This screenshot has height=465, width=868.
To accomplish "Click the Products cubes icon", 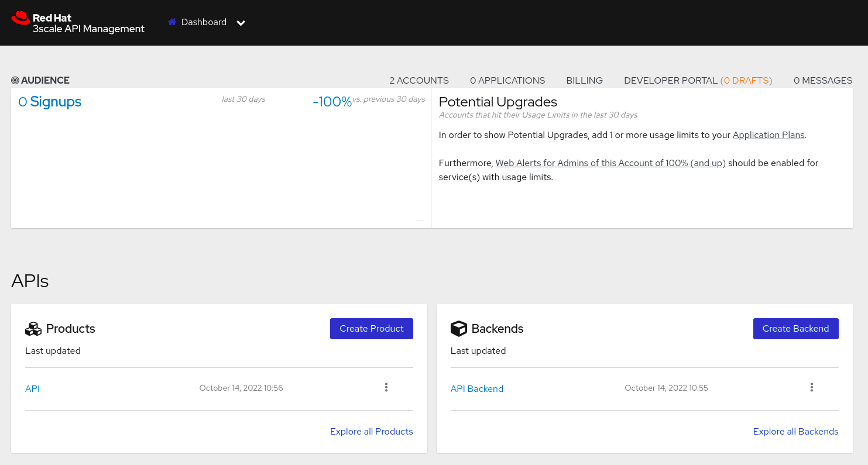I will [33, 329].
